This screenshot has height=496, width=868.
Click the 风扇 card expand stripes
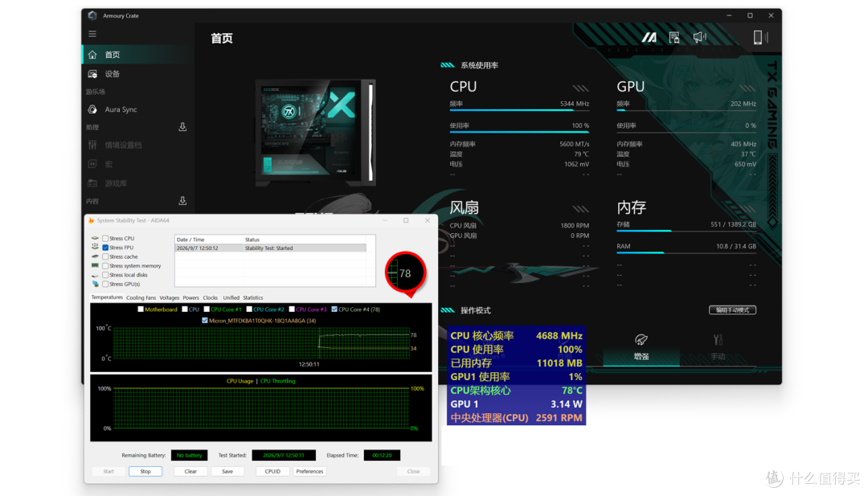point(581,209)
